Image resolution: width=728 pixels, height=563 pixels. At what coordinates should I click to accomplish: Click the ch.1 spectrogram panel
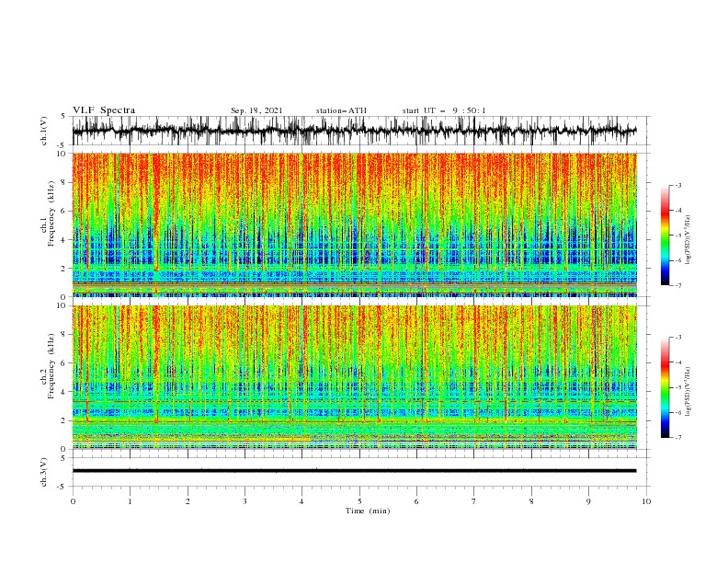pyautogui.click(x=354, y=224)
